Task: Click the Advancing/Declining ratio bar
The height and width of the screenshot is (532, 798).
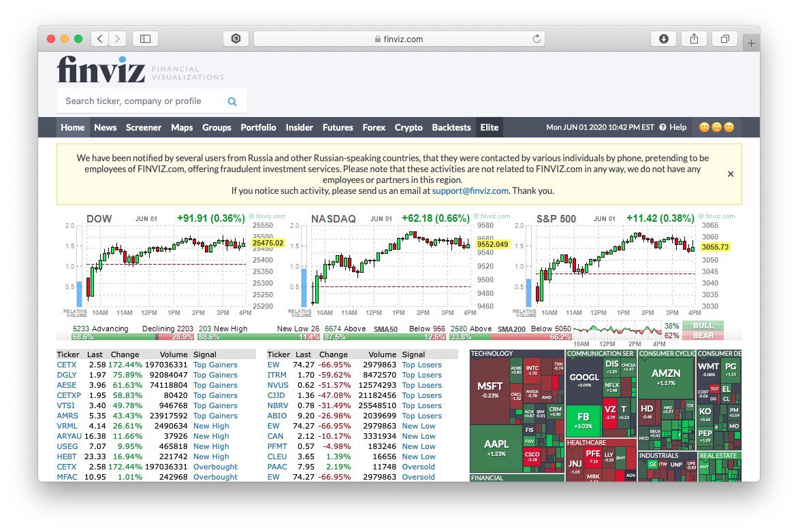Action: pos(133,337)
